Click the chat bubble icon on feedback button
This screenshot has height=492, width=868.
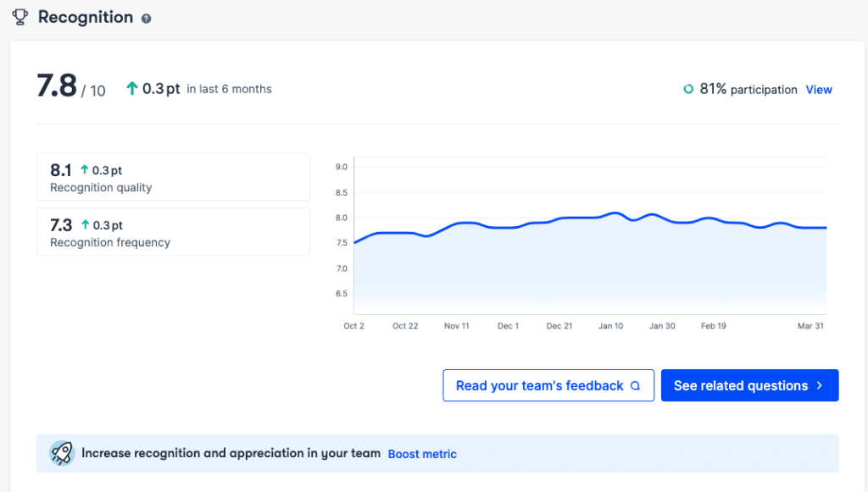[x=635, y=386]
